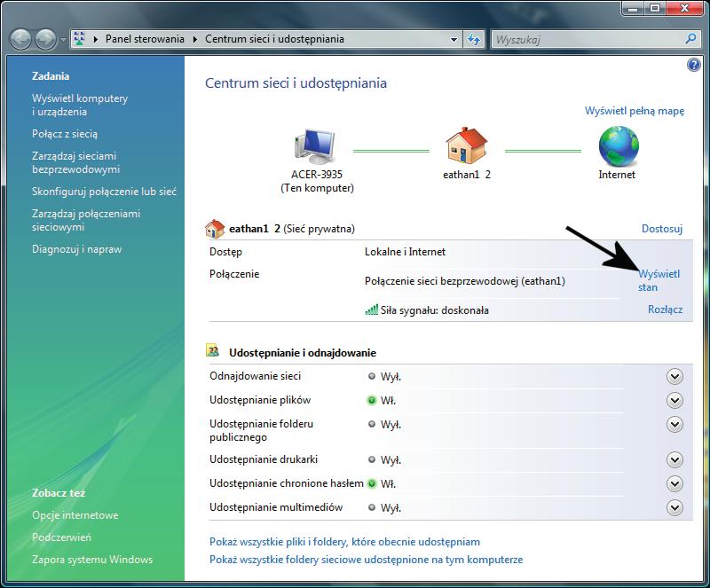Viewport: 710px width, 588px height.
Task: Click the magnifier search icon
Action: click(690, 39)
